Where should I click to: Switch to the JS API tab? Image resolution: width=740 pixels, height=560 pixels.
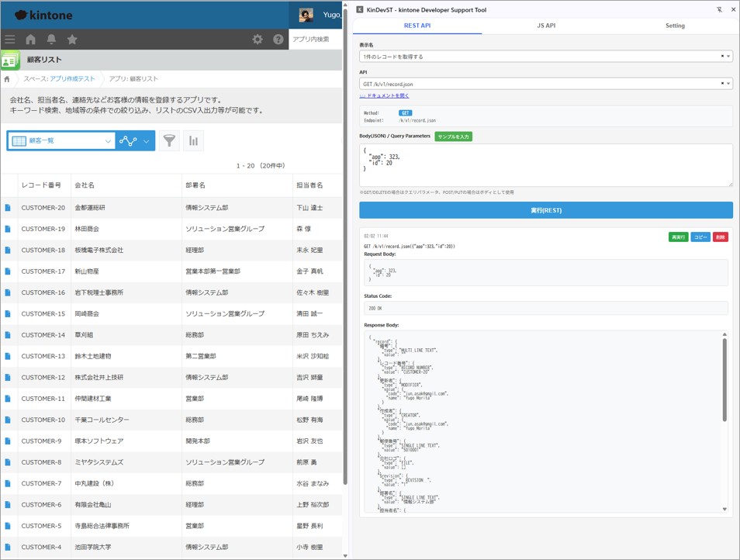tap(546, 26)
